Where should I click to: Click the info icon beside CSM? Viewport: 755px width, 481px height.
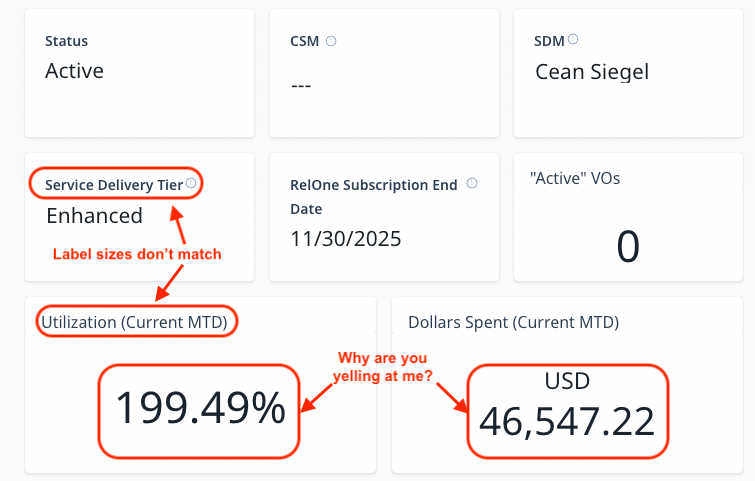pos(331,41)
